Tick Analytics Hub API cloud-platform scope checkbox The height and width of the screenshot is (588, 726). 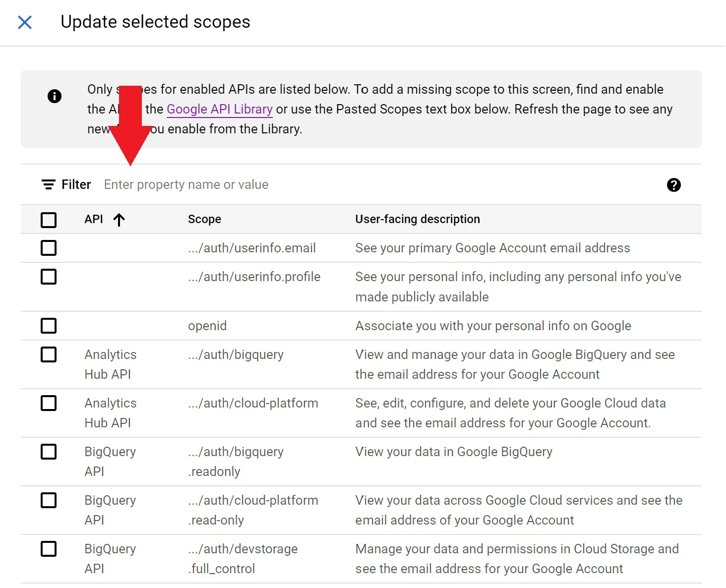[49, 403]
